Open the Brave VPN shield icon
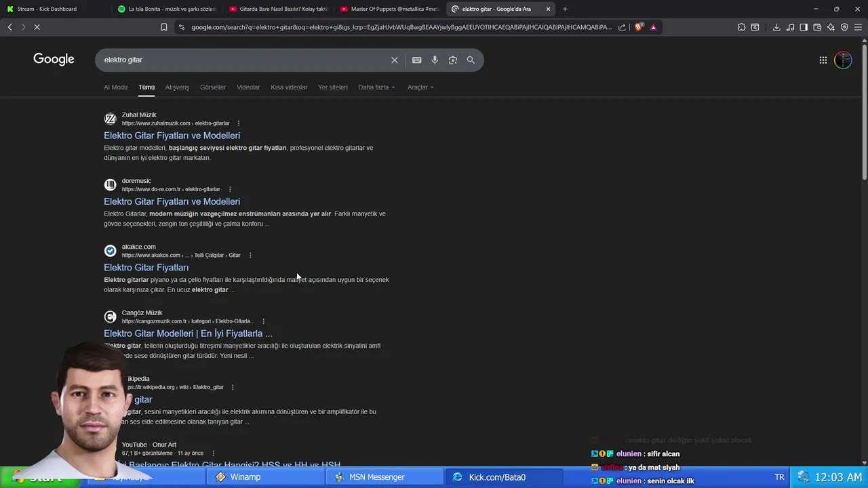This screenshot has width=868, height=488. point(844,27)
